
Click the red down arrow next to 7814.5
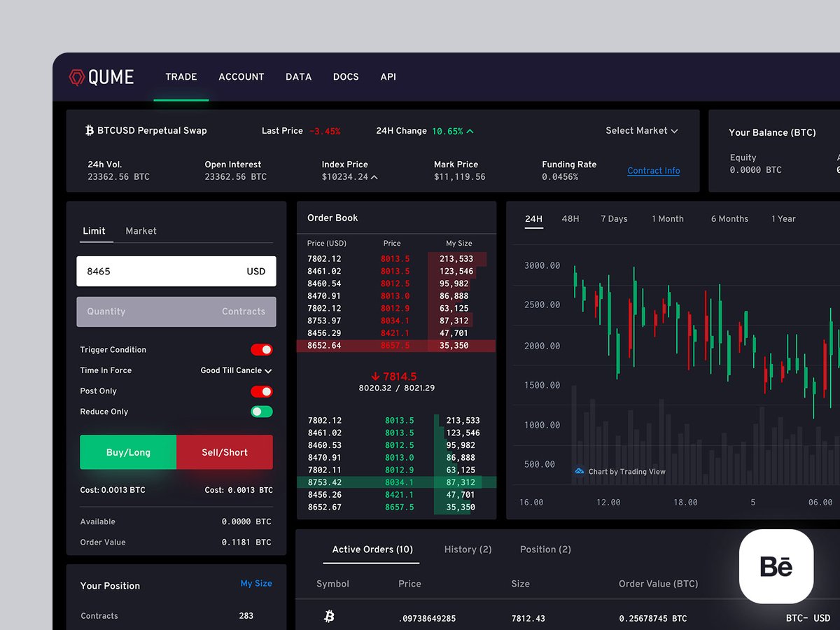[x=375, y=376]
